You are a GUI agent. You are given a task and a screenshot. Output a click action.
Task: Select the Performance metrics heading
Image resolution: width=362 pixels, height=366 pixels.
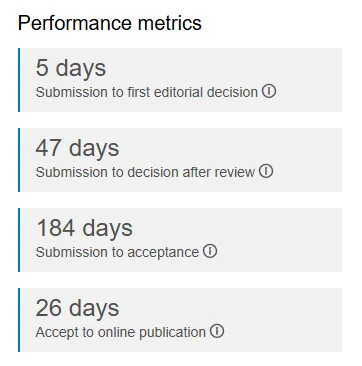click(x=110, y=23)
